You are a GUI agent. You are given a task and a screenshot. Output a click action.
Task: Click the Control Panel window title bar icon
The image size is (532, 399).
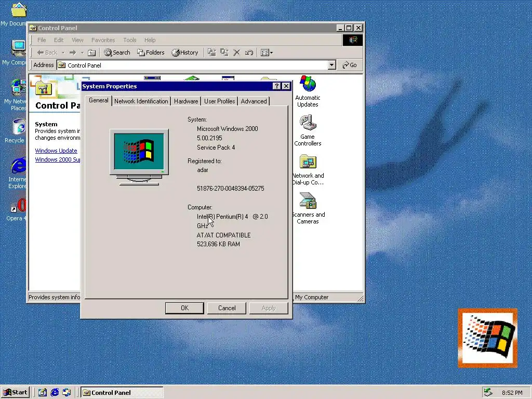tap(33, 28)
